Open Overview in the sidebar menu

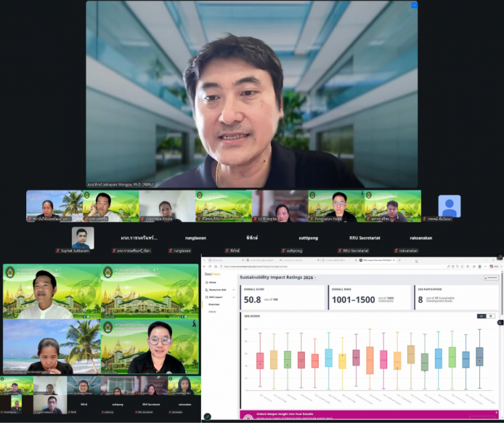pos(214,304)
